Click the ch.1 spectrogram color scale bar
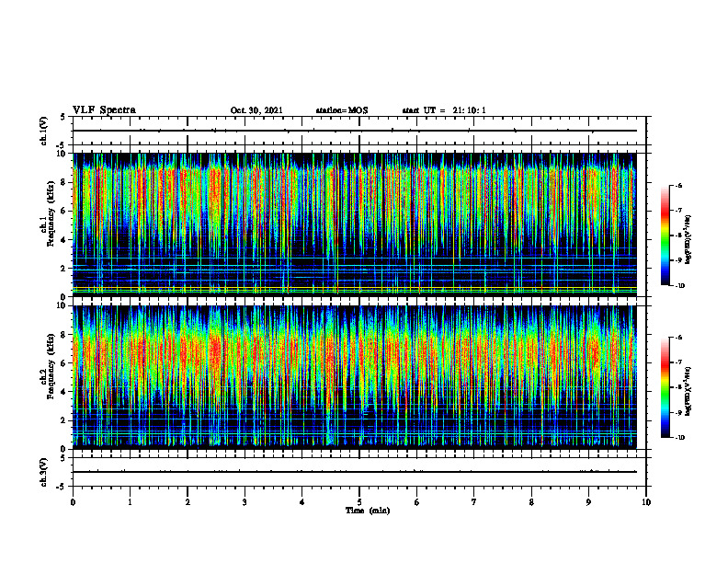Image resolution: width=728 pixels, height=563 pixels. point(665,236)
